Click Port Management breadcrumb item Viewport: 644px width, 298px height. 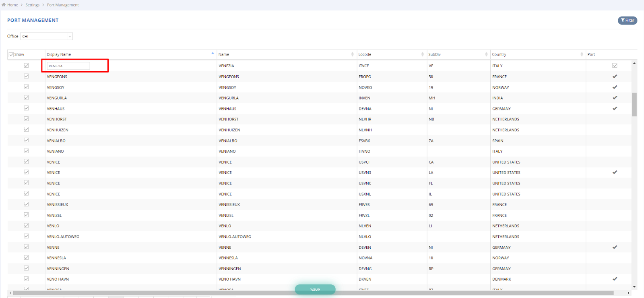63,5
